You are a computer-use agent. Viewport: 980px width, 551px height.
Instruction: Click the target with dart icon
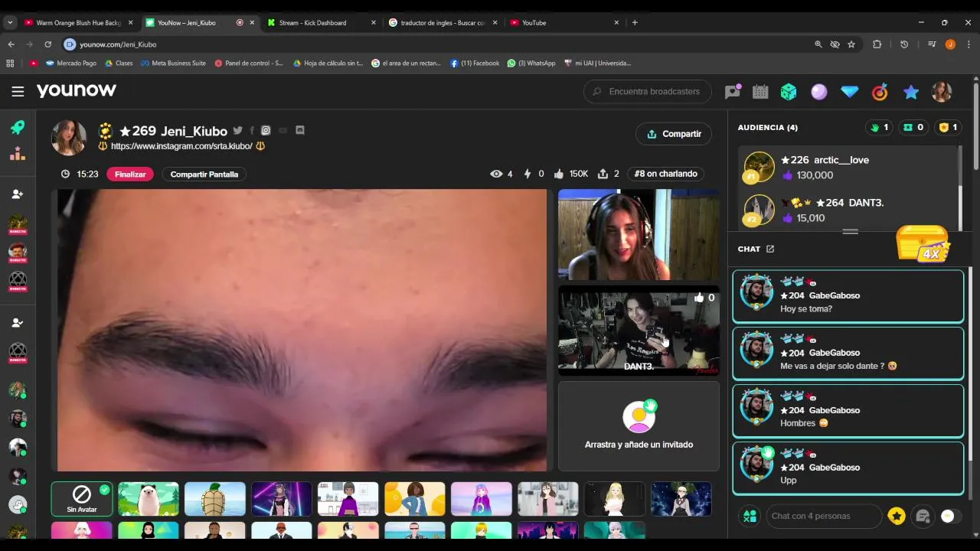click(880, 92)
